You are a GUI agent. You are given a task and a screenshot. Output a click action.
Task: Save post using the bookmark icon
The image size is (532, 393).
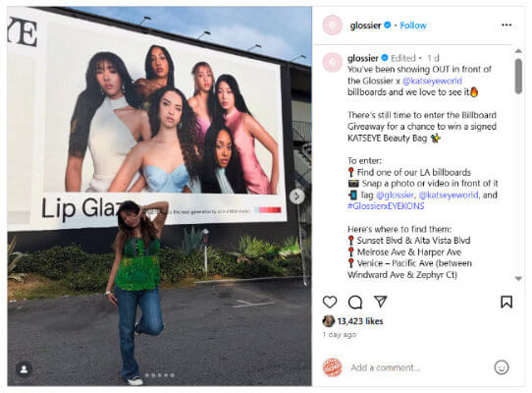click(x=506, y=302)
